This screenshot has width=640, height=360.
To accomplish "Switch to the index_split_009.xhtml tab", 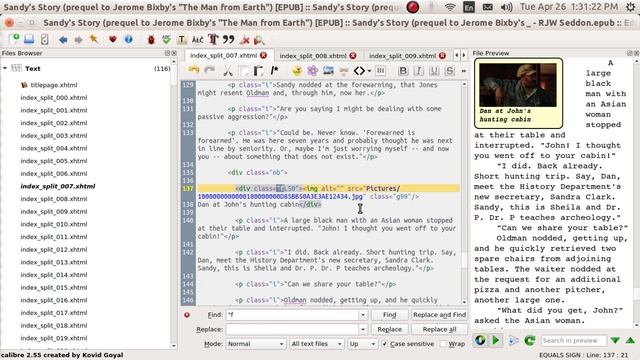I will point(402,56).
